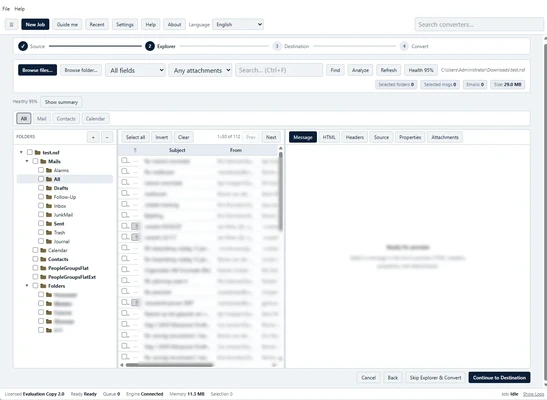Open the Any attachments dropdown
547x400 pixels.
200,70
